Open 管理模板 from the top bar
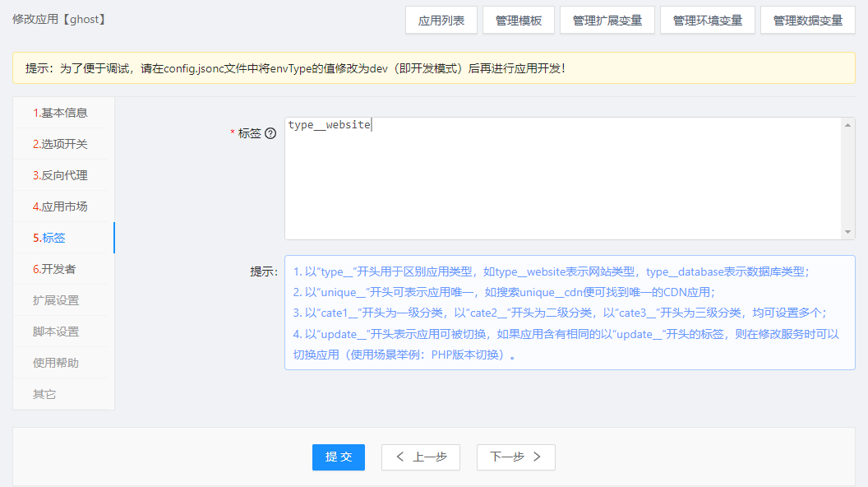 (x=519, y=21)
